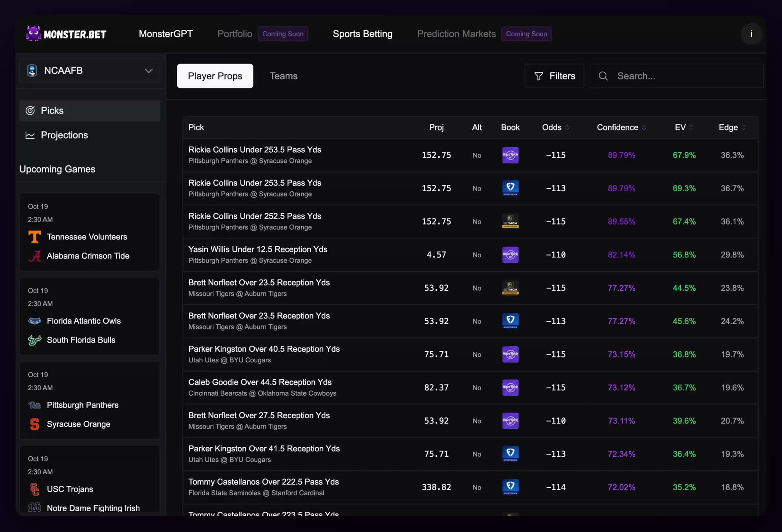This screenshot has width=782, height=532.
Task: Click into the Search input field
Action: (x=683, y=76)
